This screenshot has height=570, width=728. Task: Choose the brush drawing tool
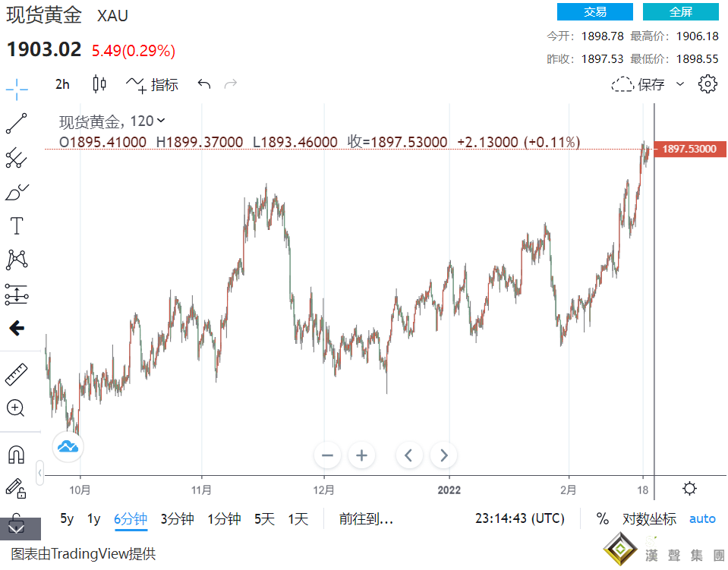click(17, 192)
